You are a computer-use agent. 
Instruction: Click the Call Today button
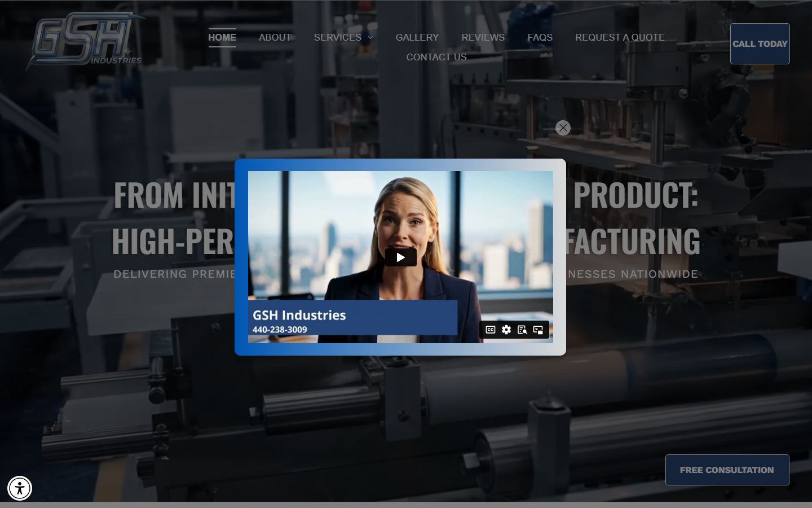coord(760,43)
